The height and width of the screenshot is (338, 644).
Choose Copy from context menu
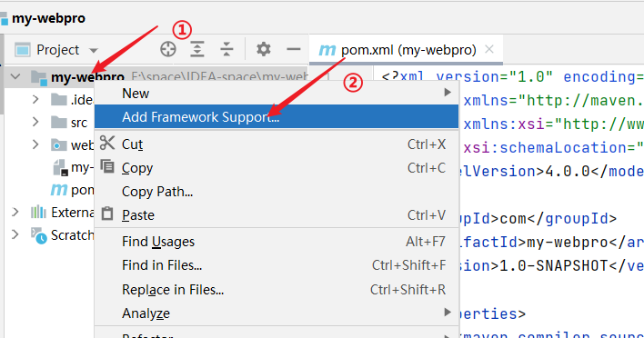click(277, 168)
